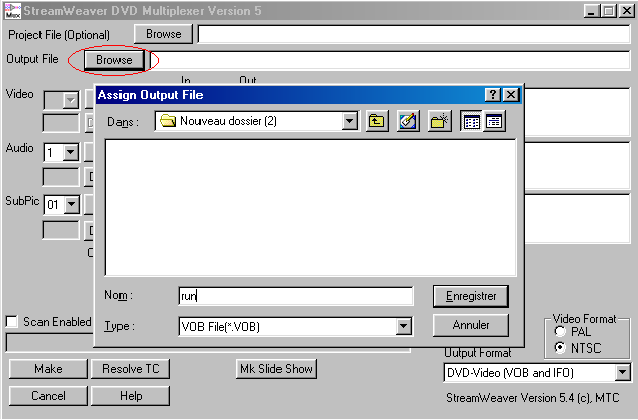Click the Resolve TC button
The image size is (638, 420).
(130, 369)
